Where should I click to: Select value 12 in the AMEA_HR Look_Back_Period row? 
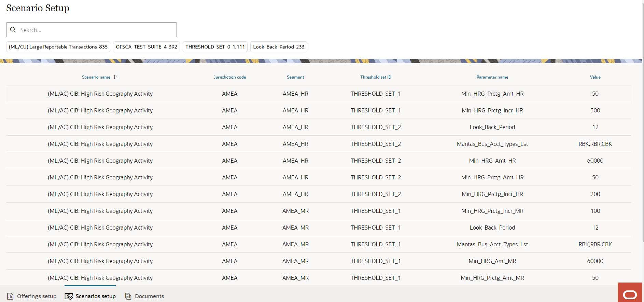click(595, 127)
